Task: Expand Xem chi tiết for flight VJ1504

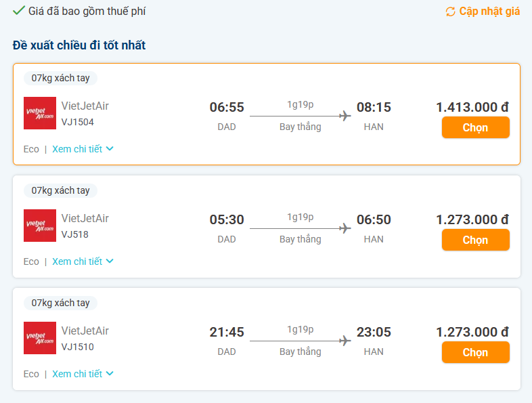Action: coord(83,149)
